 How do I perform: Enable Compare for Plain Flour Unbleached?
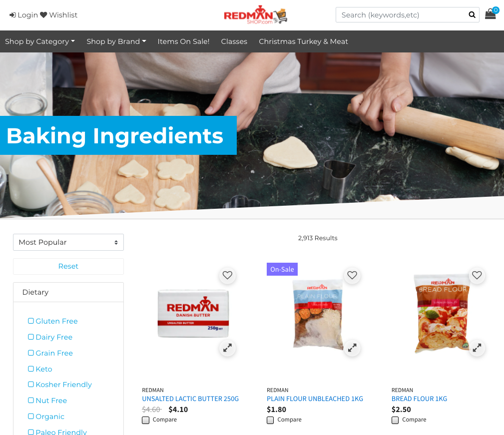[x=270, y=420]
